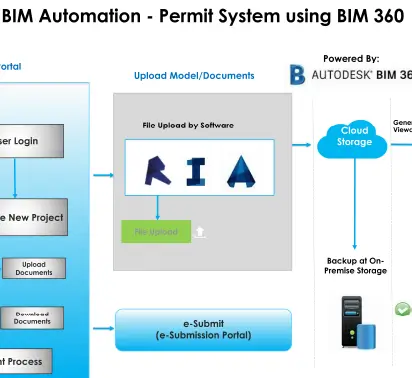Click the BIM Automation Permit System title
Screen dimensions: 412x378
[x=203, y=16]
